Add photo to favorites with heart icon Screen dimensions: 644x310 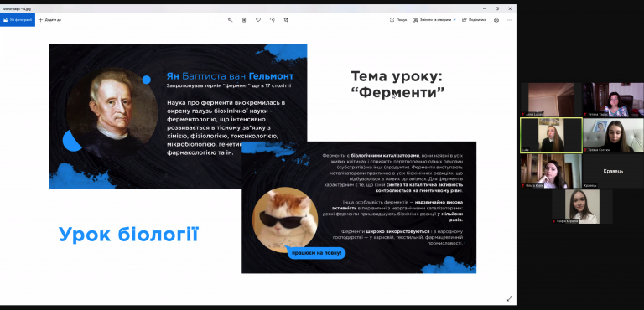258,20
